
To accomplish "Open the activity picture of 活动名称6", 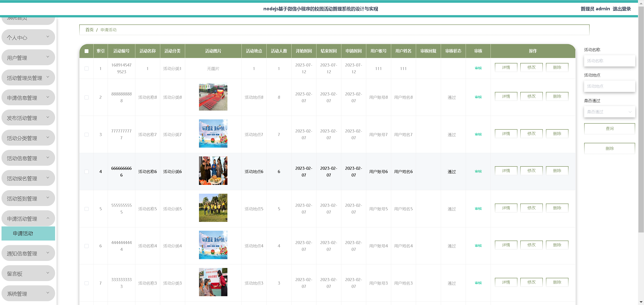I will (x=213, y=171).
